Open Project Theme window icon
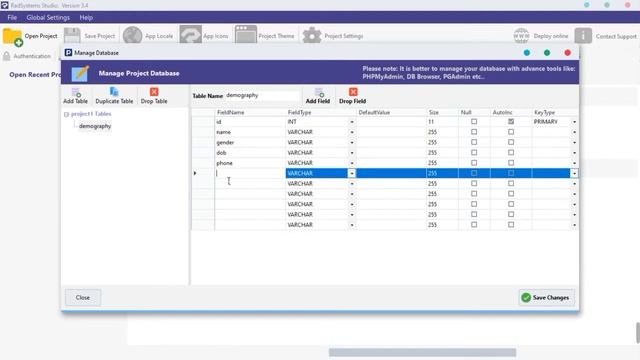The width and height of the screenshot is (640, 360). (x=245, y=35)
